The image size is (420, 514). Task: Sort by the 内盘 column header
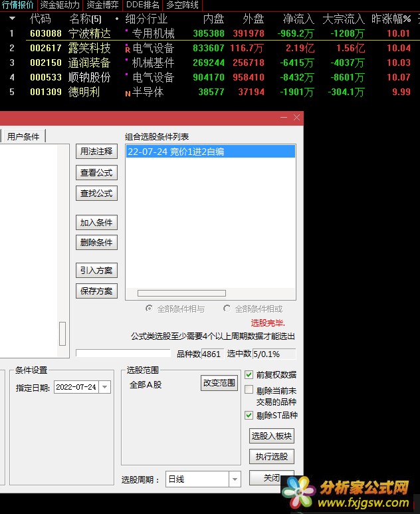(213, 19)
